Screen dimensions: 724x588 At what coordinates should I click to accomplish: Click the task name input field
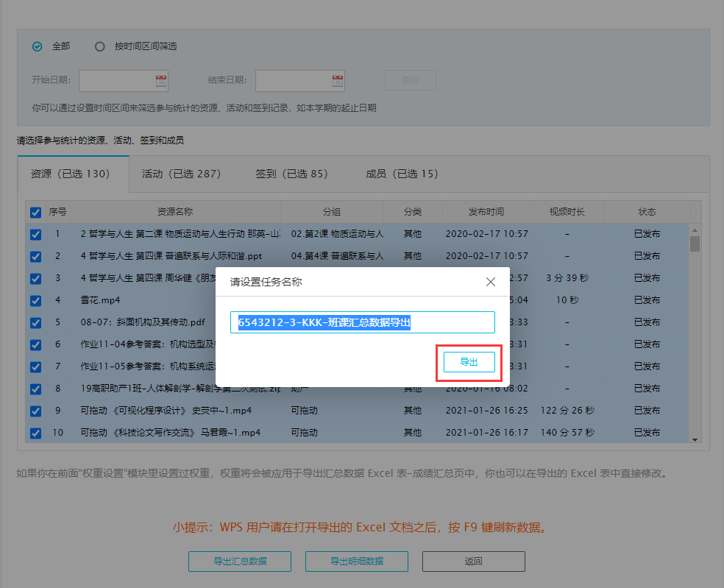[x=364, y=322]
